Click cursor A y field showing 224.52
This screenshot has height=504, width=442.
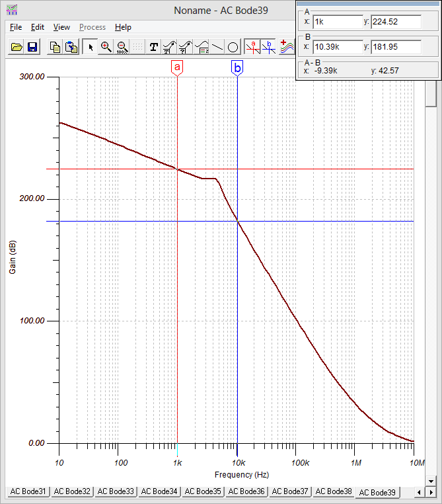[396, 22]
